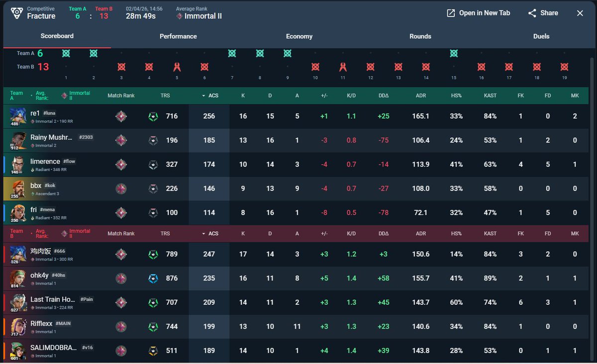Image resolution: width=597 pixels, height=364 pixels.
Task: Open the Rounds tab
Action: point(420,36)
